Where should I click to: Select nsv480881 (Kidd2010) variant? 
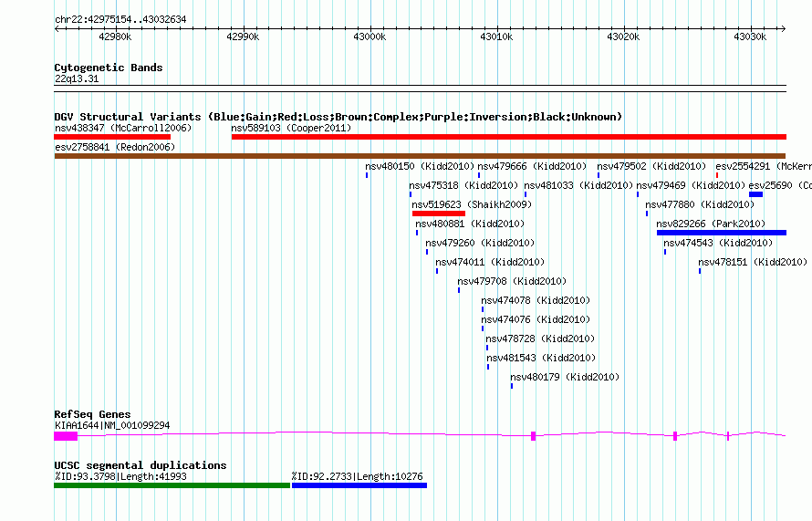[x=470, y=224]
